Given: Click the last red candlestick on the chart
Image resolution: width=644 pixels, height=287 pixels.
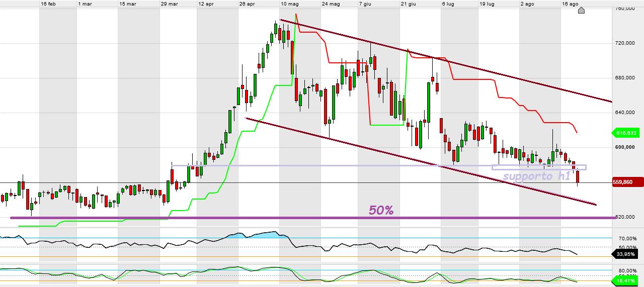Looking at the screenshot, I should [x=578, y=176].
